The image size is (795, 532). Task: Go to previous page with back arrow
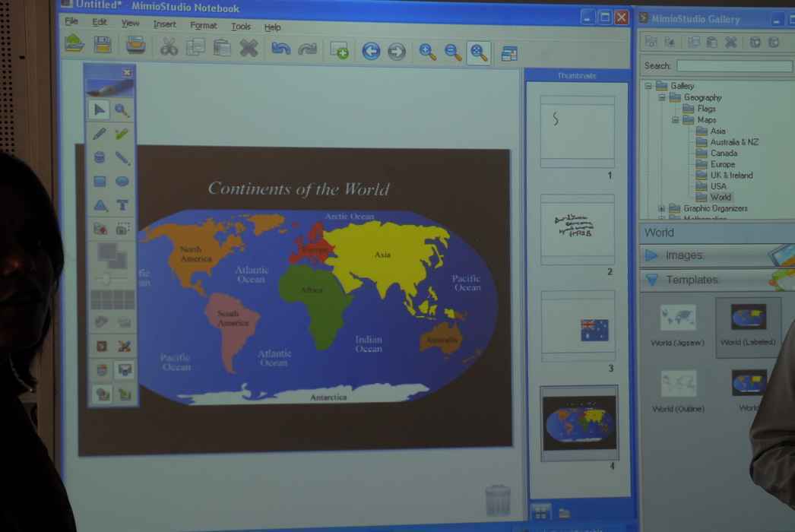click(x=371, y=52)
